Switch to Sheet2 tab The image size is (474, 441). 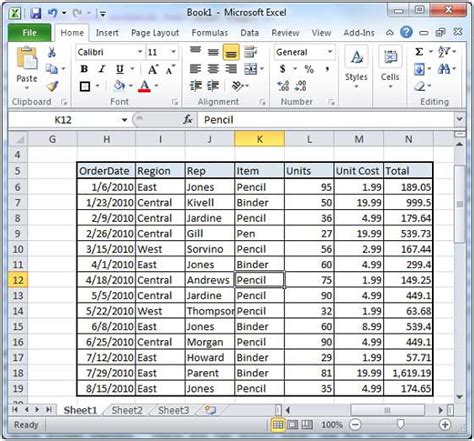(x=127, y=410)
